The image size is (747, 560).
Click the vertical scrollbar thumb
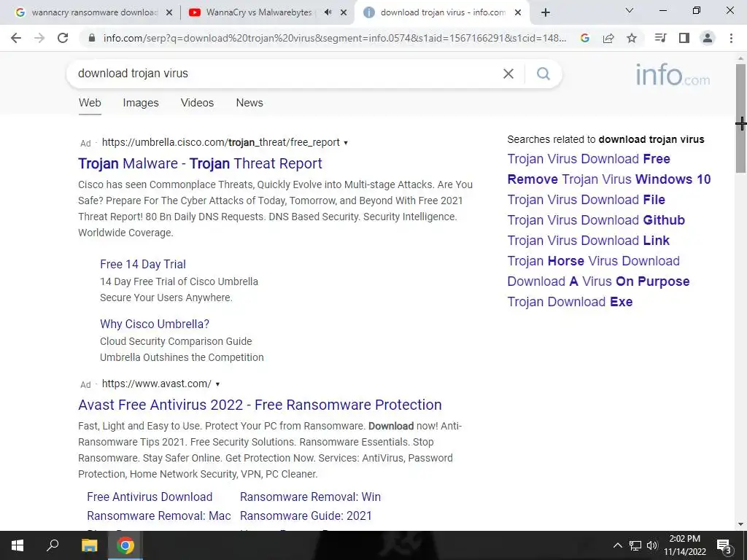[740, 118]
